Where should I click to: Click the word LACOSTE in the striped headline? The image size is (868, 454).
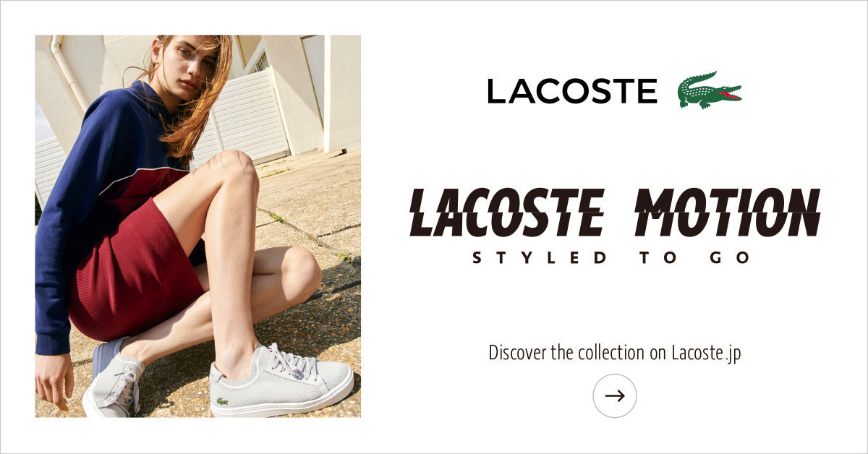point(507,212)
